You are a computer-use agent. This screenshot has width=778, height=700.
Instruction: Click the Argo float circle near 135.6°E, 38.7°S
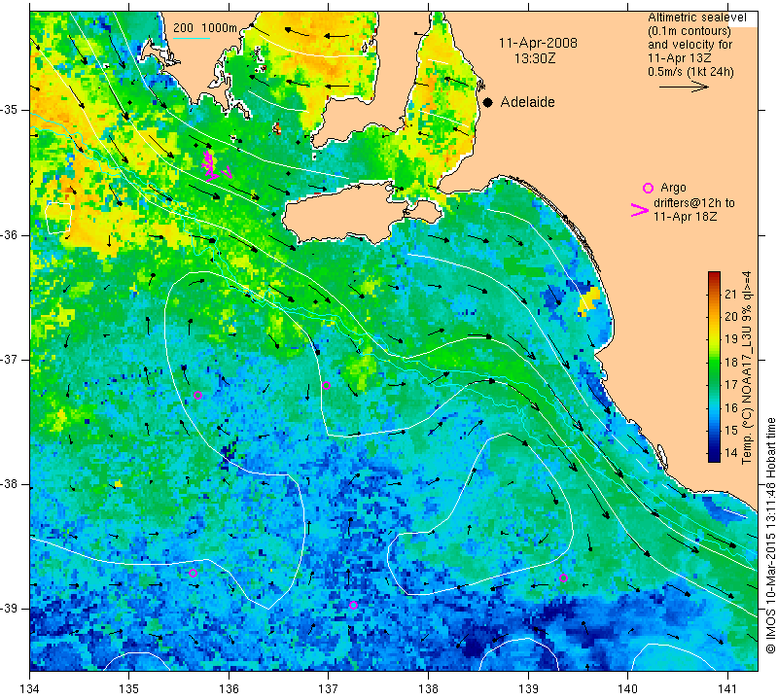(193, 573)
